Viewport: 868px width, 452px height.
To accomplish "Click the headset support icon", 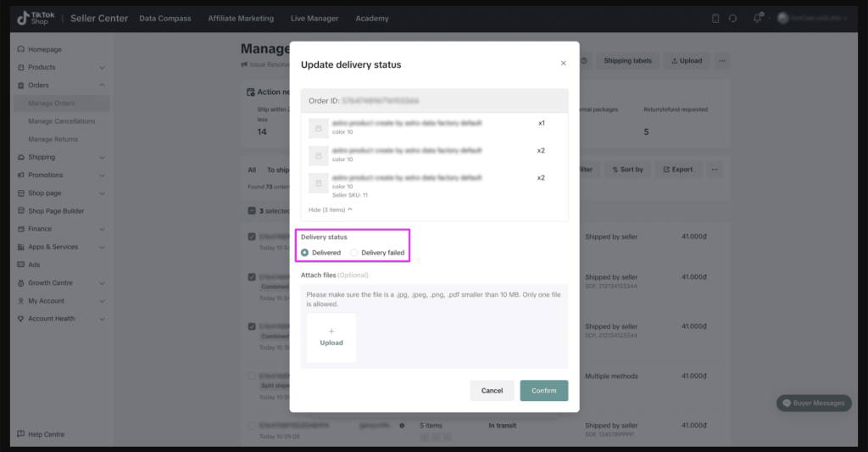I will point(732,19).
